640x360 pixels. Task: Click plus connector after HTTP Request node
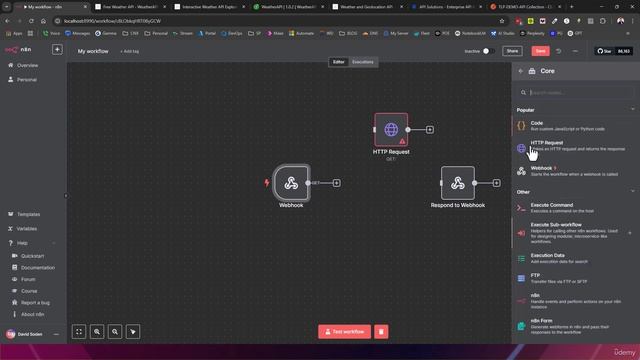(430, 130)
